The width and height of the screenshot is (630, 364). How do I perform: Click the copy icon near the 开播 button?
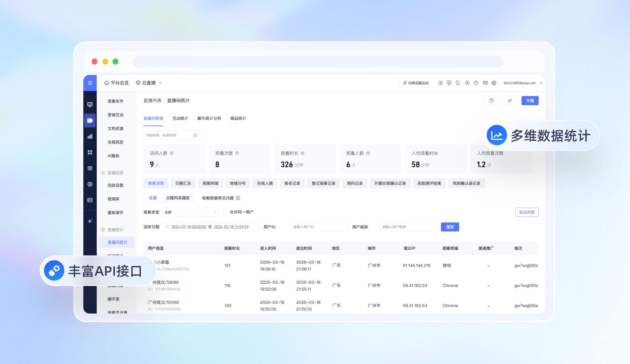click(491, 101)
